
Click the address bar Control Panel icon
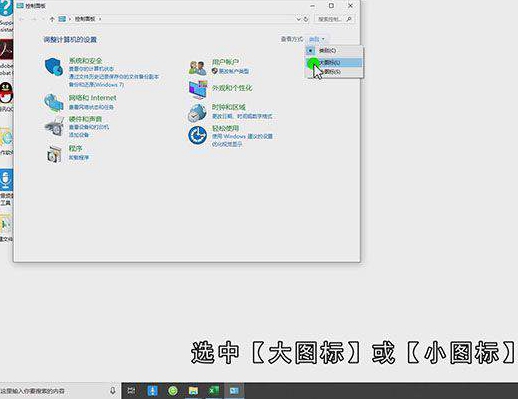[x=62, y=19]
